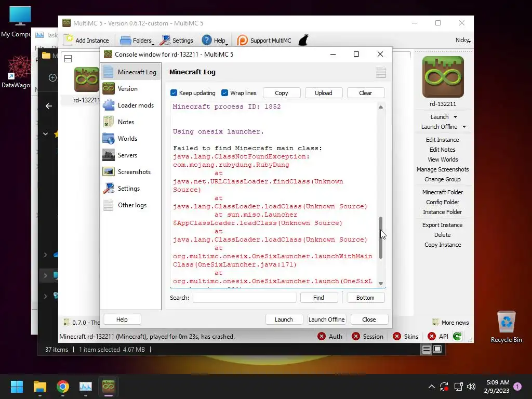This screenshot has height=399, width=532.
Task: Upload the log with the Upload button
Action: pos(324,93)
